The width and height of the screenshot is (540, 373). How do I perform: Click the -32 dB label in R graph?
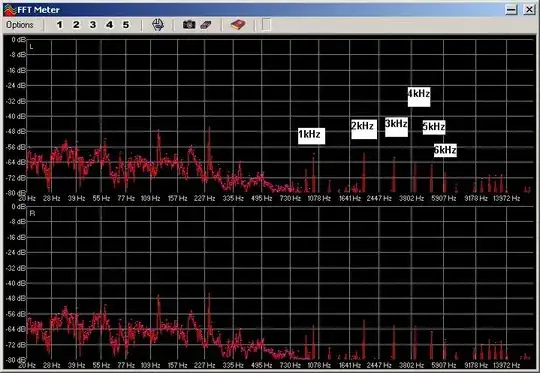16,268
